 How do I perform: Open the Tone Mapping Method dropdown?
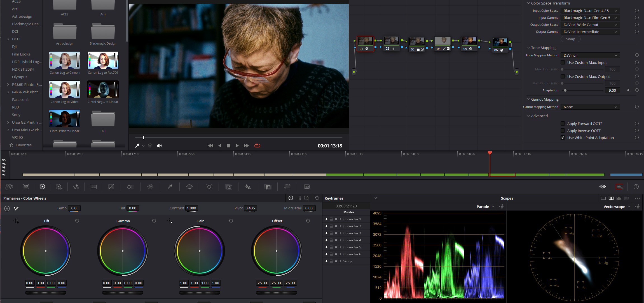point(591,55)
